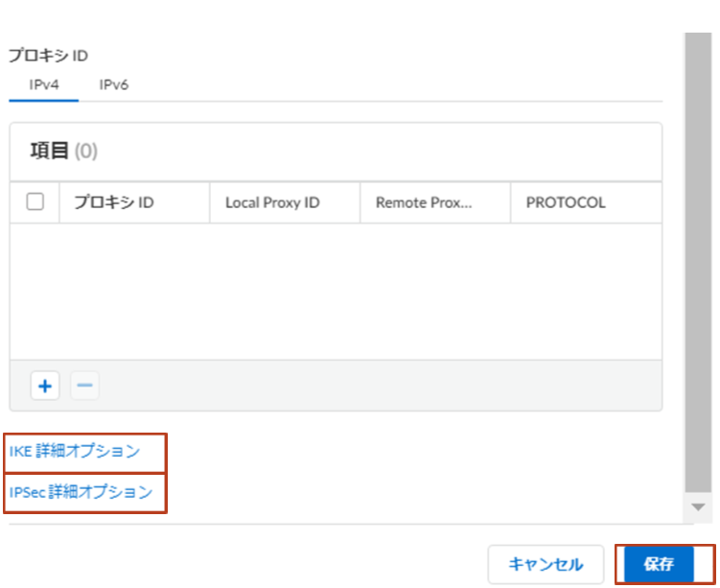Viewport: 720px width, 588px height.
Task: Click the (0) item count next to 項目
Action: point(86,152)
